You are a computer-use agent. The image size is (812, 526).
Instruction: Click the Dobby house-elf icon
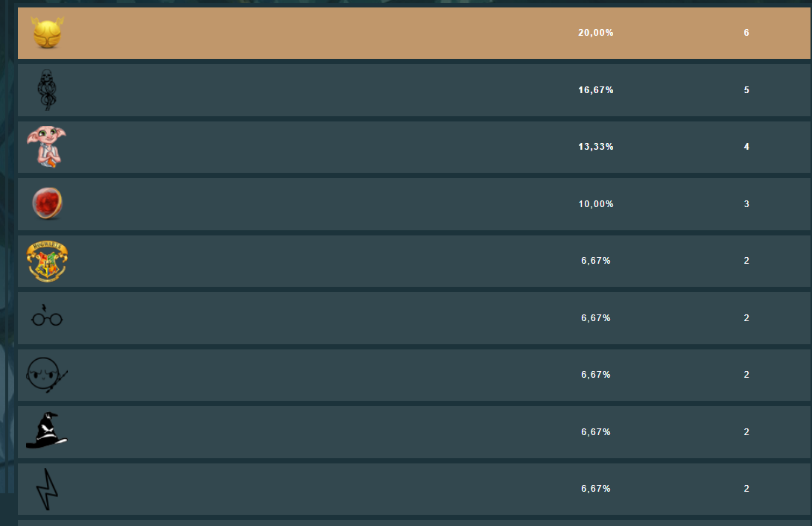tap(47, 147)
